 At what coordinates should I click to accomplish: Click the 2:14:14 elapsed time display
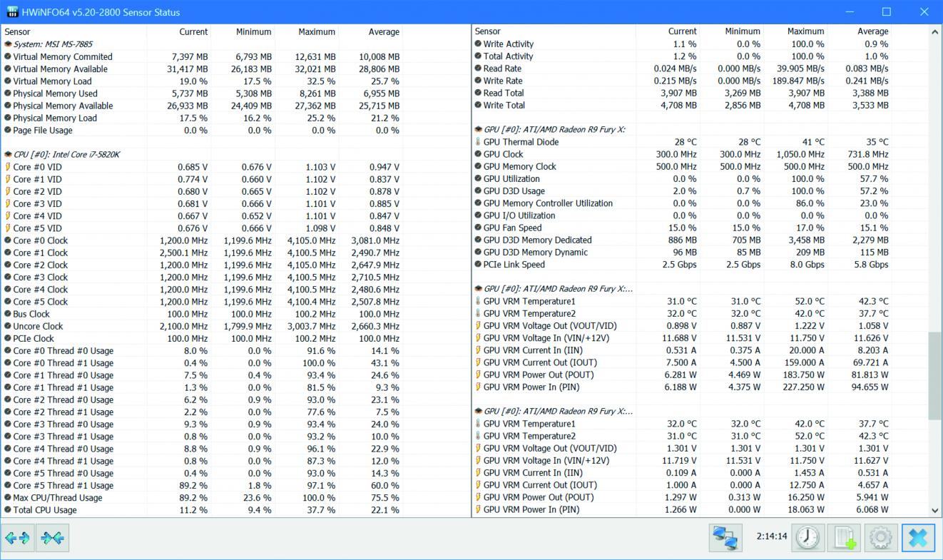[772, 536]
